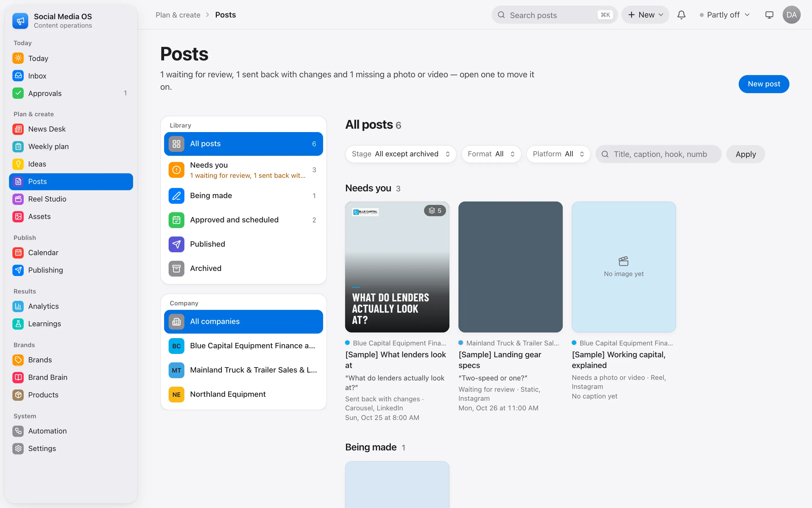Open the Landing gear specs thumbnail
Viewport: 812px width, 508px height.
pos(510,267)
